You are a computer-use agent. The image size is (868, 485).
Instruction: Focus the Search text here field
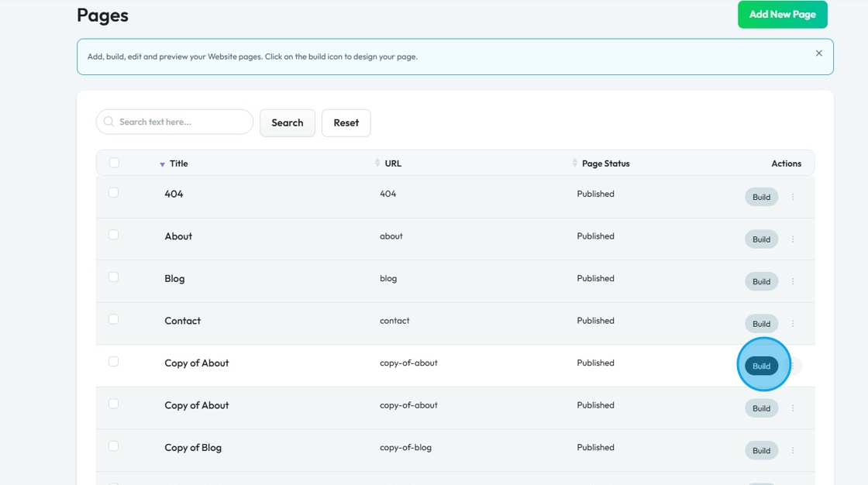174,122
